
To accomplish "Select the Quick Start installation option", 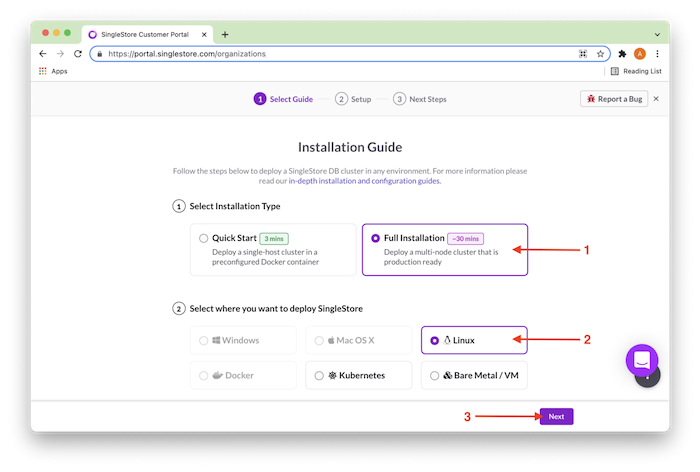I will [x=204, y=238].
